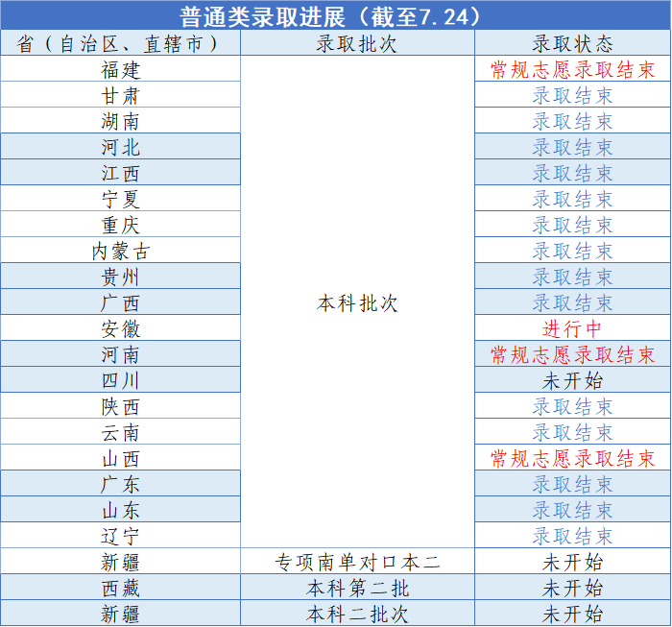Click 广东's 录取结束 status cell

572,484
